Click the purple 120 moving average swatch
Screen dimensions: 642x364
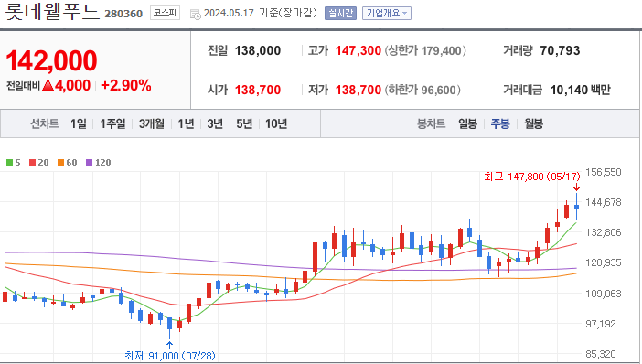[90, 163]
